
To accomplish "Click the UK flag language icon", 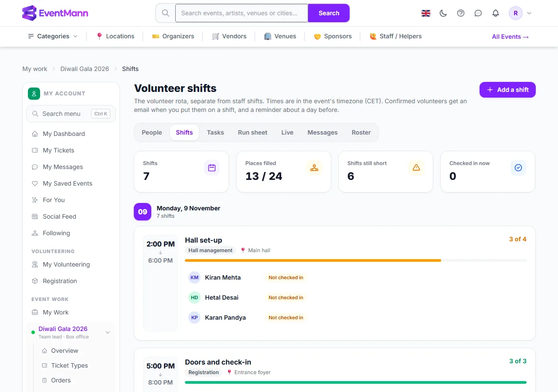I will (x=426, y=13).
